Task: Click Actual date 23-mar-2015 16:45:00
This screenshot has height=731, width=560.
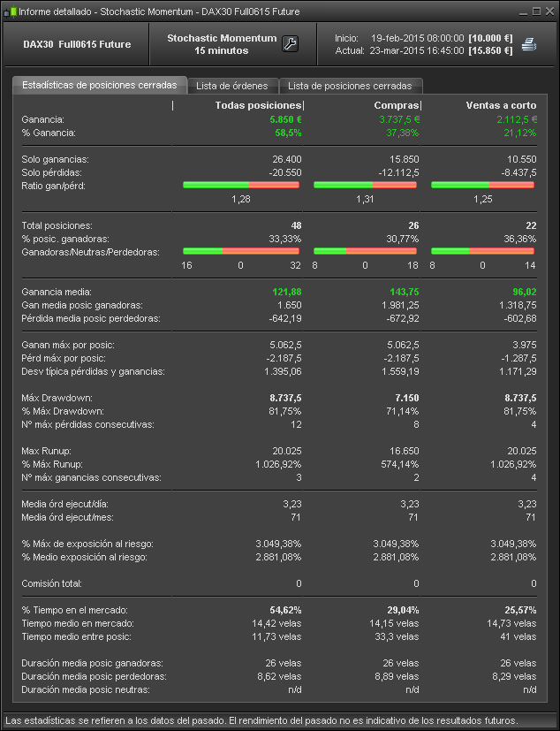Action: (x=417, y=50)
